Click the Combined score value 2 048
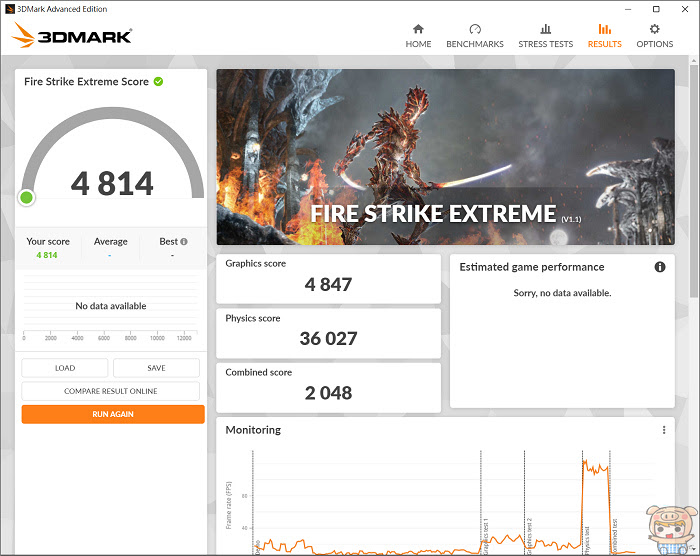This screenshot has height=556, width=700. click(329, 393)
